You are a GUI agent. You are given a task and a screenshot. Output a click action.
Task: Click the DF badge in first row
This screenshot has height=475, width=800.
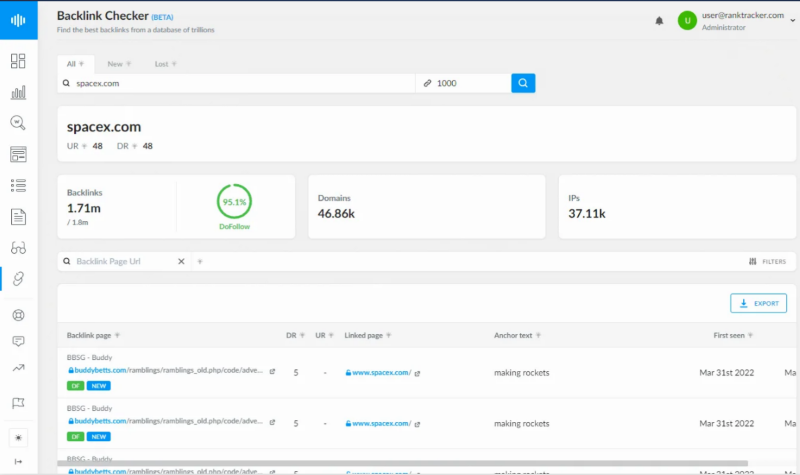(76, 386)
